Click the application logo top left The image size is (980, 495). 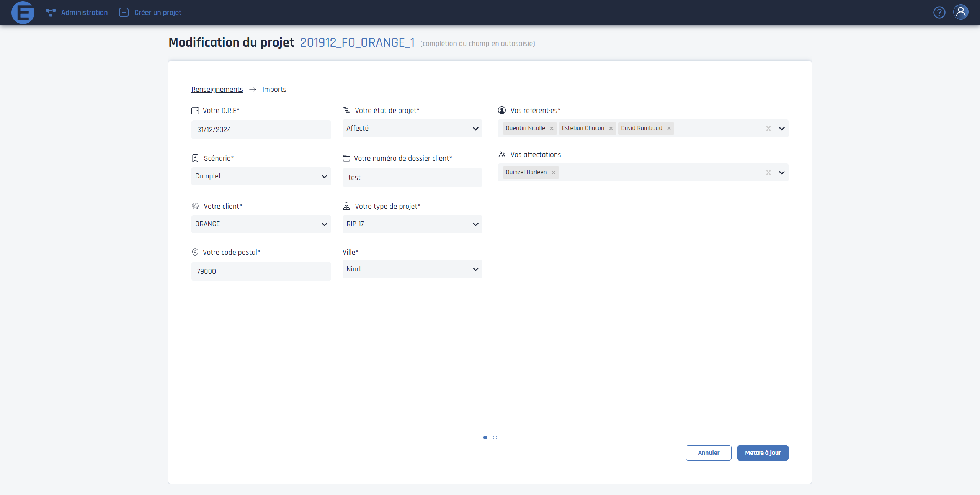(x=23, y=12)
